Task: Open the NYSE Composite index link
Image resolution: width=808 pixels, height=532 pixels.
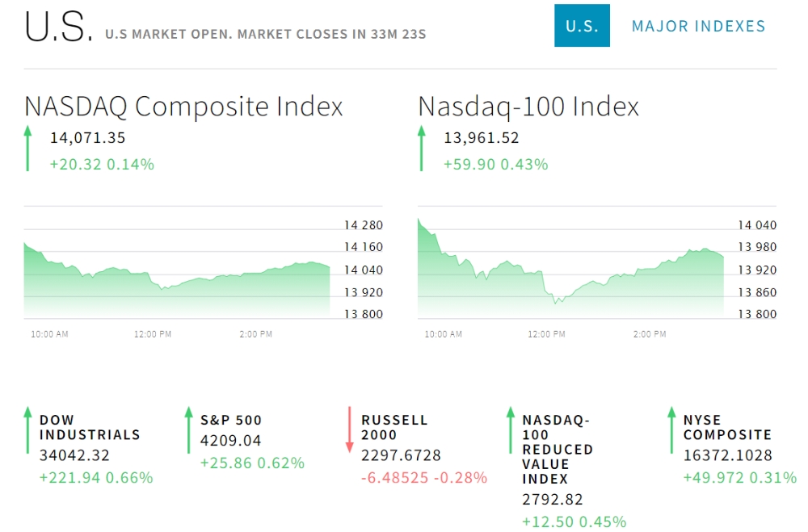Action: click(727, 427)
